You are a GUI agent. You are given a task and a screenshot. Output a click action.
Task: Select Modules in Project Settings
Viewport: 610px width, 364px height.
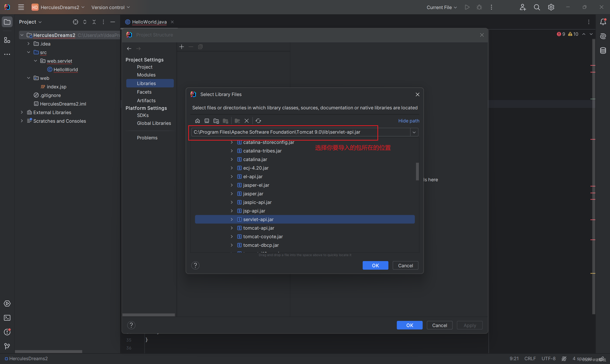pos(146,75)
